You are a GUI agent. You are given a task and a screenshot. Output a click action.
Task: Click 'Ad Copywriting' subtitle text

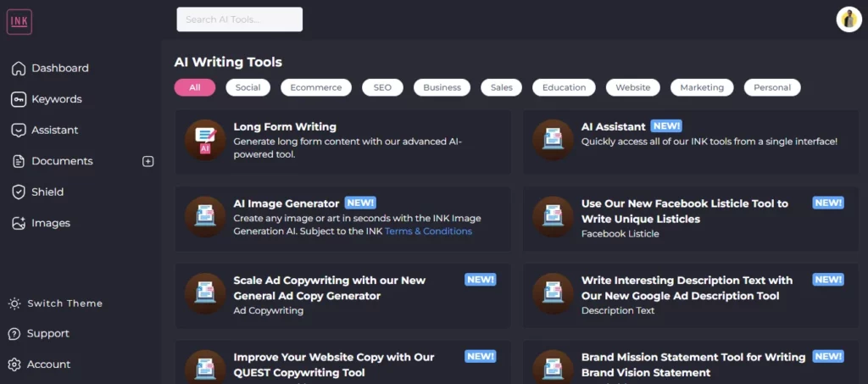click(x=269, y=311)
